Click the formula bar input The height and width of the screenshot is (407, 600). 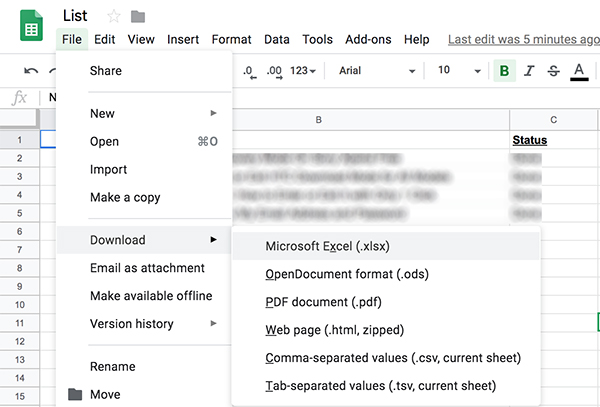point(321,98)
